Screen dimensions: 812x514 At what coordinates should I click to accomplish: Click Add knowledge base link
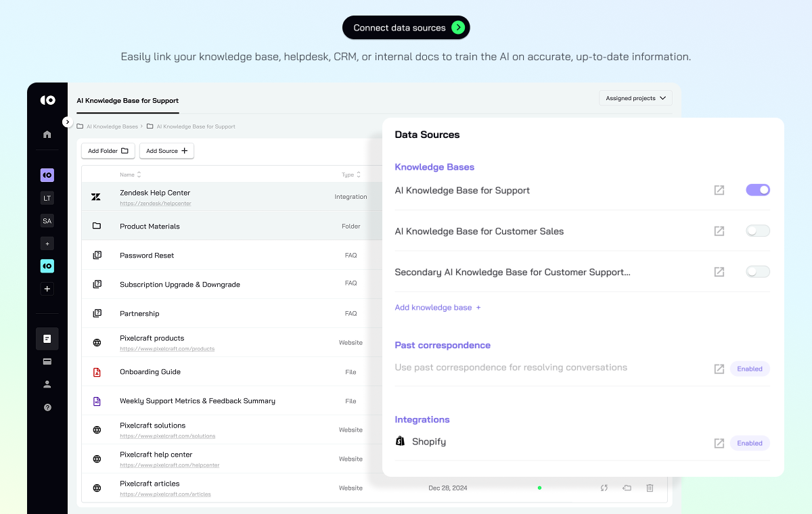tap(438, 307)
